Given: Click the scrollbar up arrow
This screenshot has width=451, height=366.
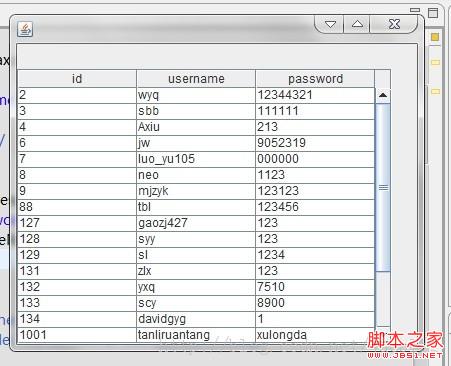Looking at the screenshot, I should (x=383, y=95).
